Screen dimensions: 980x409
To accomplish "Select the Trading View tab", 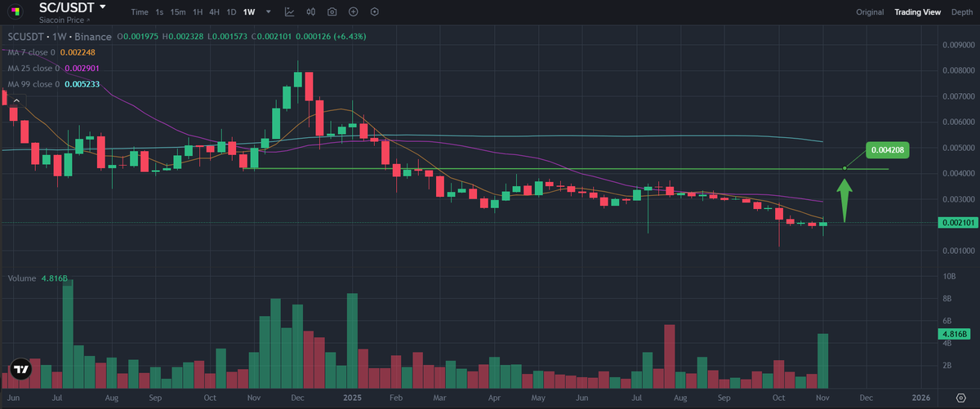I will click(x=917, y=12).
